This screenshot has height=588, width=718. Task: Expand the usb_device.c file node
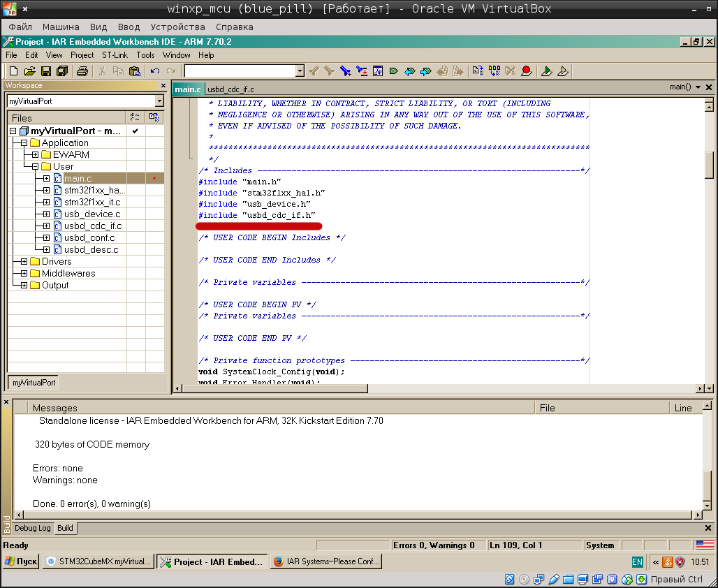46,214
